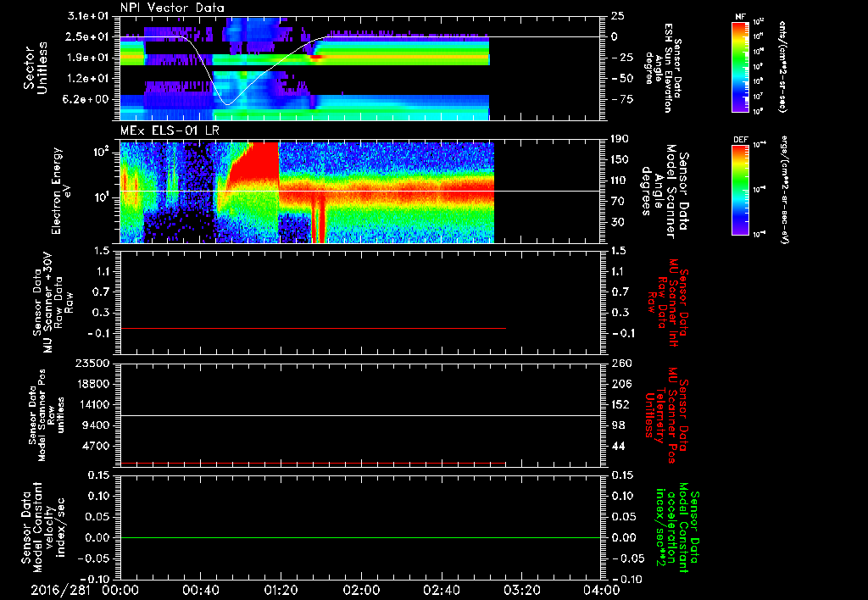The image size is (868, 600).
Task: Click the 'ESH Sun Elevation Angle' axis title
Action: (663, 68)
